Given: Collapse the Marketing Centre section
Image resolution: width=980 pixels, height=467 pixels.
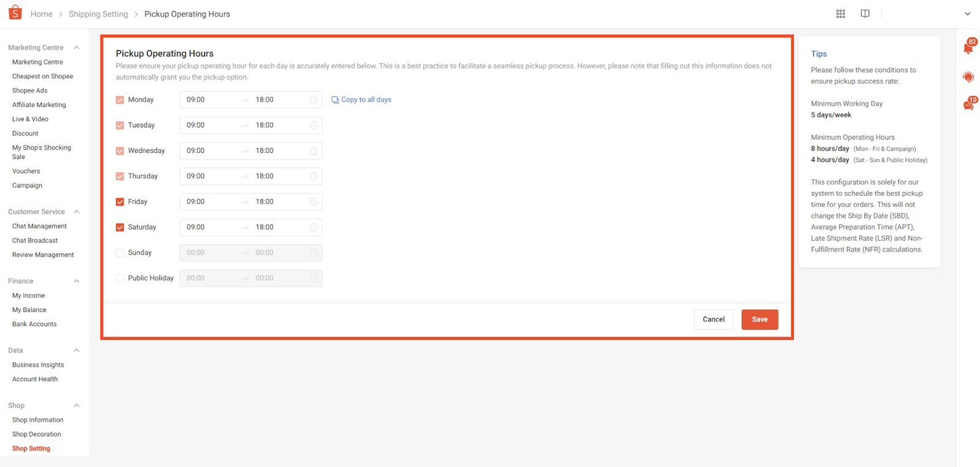Looking at the screenshot, I should 77,48.
